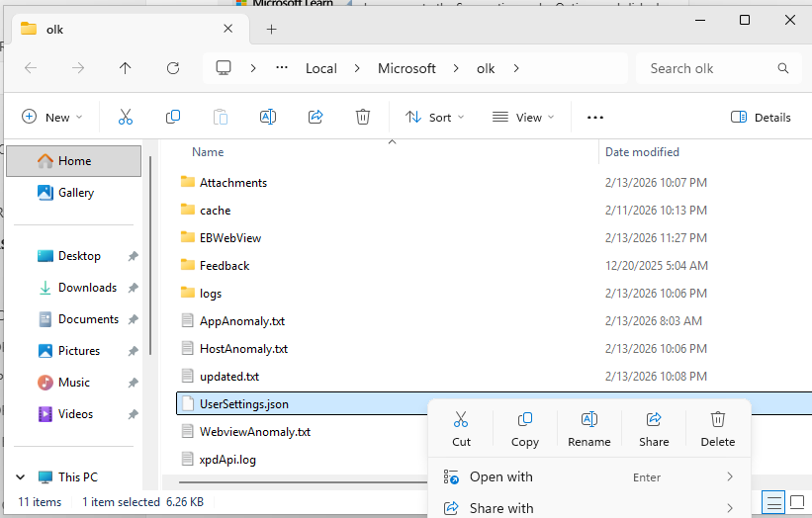Image resolution: width=812 pixels, height=518 pixels.
Task: Choose Share in the context menu
Action: (x=654, y=429)
